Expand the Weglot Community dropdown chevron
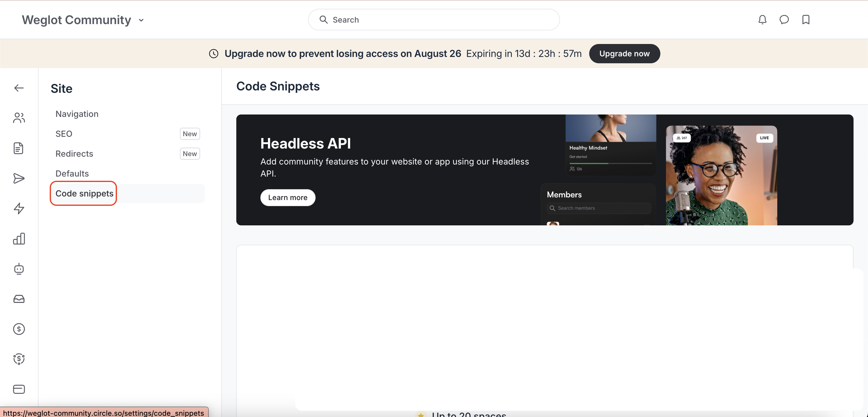This screenshot has height=417, width=868. 141,20
